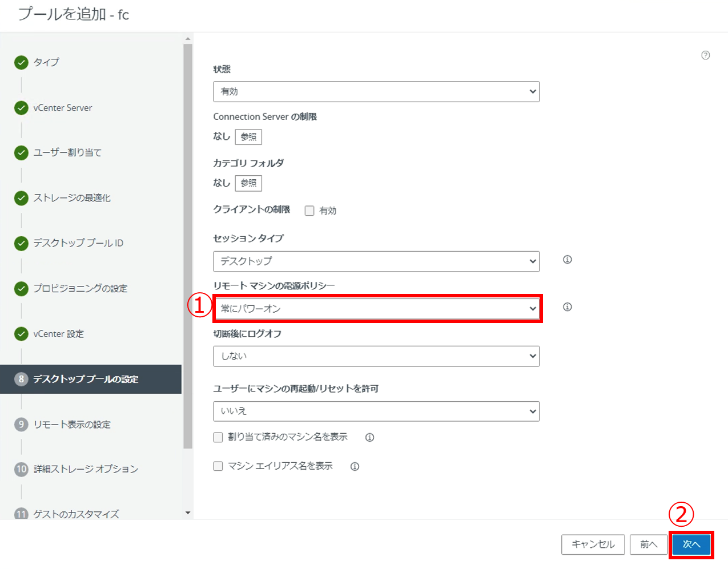Click the help question mark icon

[705, 55]
